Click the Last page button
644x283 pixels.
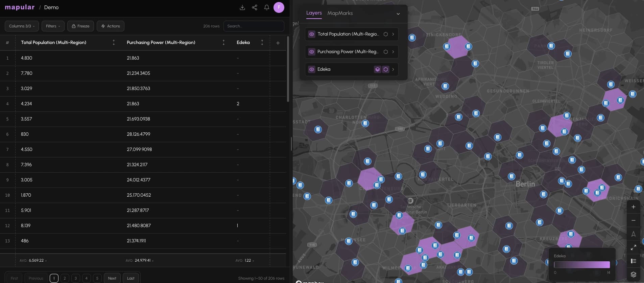(x=131, y=278)
